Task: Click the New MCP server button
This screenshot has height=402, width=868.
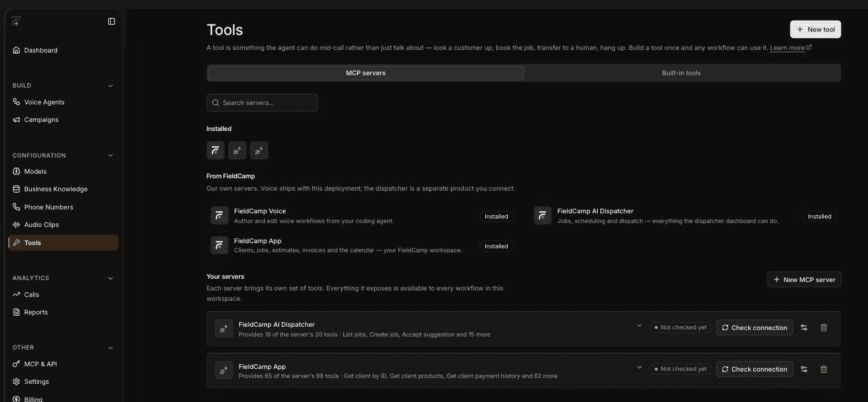Action: [804, 279]
